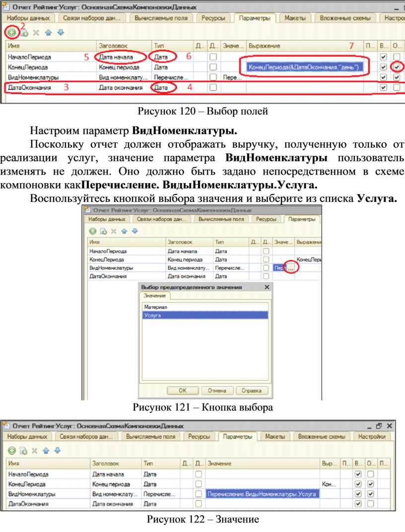The image size is (405, 532).
Task: Open the Макеты tab in Figure 120
Action: pos(295,18)
